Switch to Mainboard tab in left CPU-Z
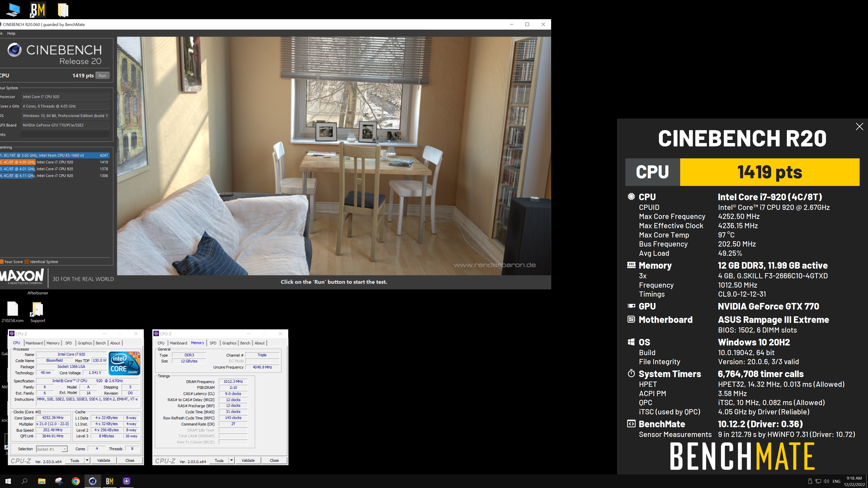 34,343
